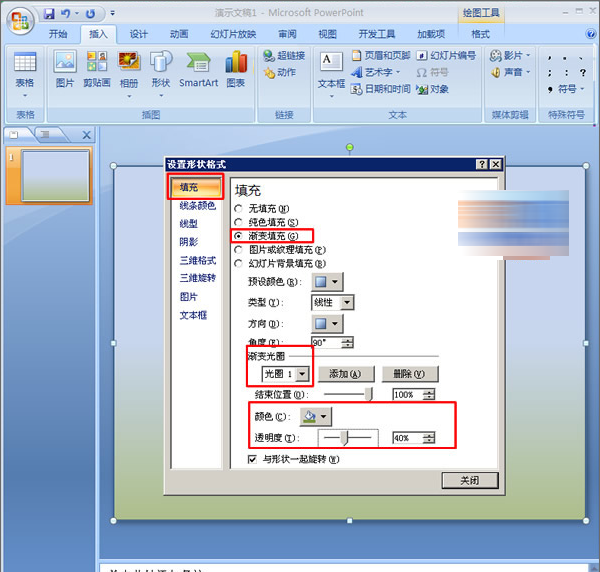
Task: Open preset colors (预设颜色) dropdown
Action: 327,282
